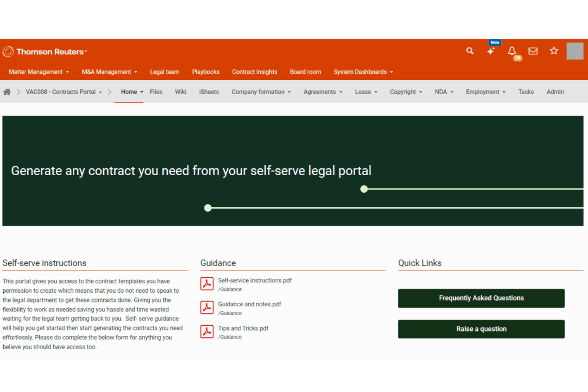
Task: Click the portal banner headline text
Action: tap(191, 171)
